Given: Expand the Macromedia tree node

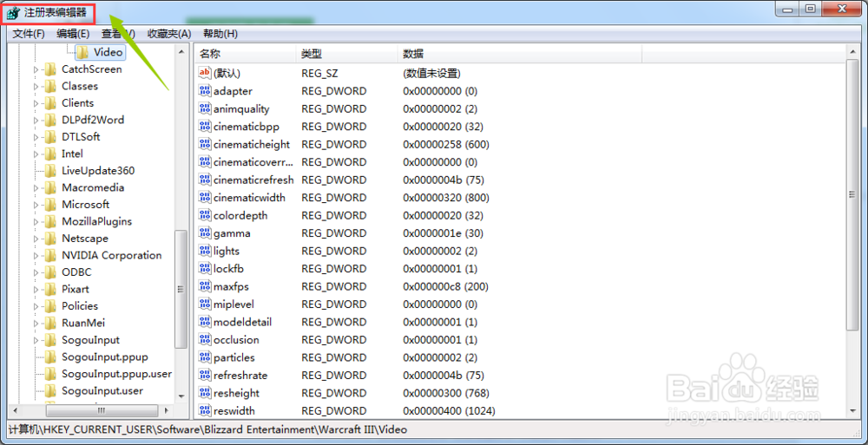Looking at the screenshot, I should (x=36, y=188).
